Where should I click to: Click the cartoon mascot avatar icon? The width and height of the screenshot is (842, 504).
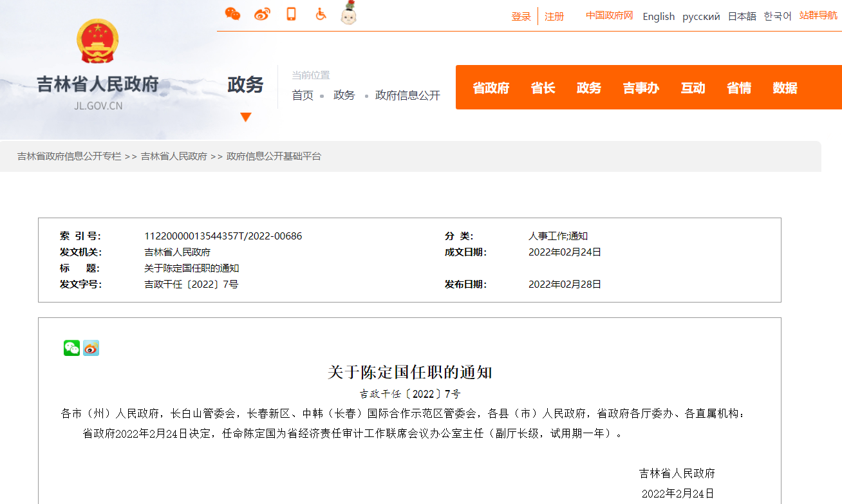(348, 14)
